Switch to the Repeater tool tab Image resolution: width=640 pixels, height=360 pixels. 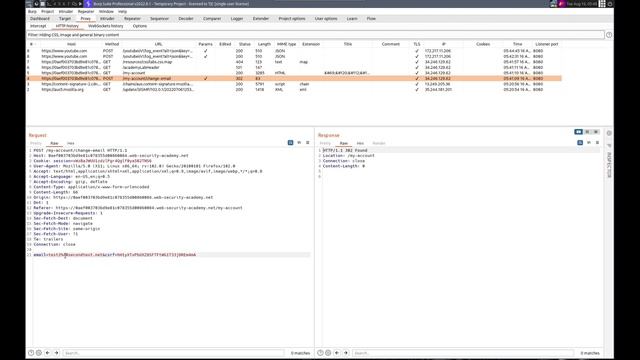pyautogui.click(x=132, y=19)
